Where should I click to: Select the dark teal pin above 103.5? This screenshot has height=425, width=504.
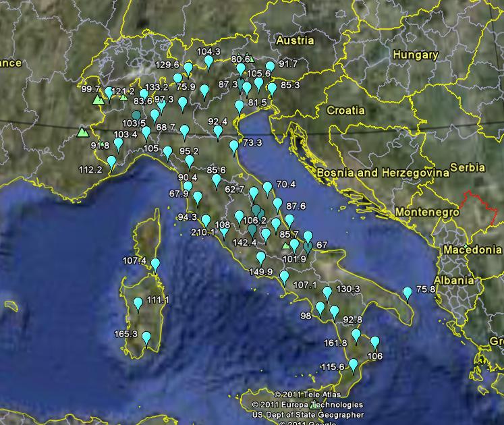[136, 115]
